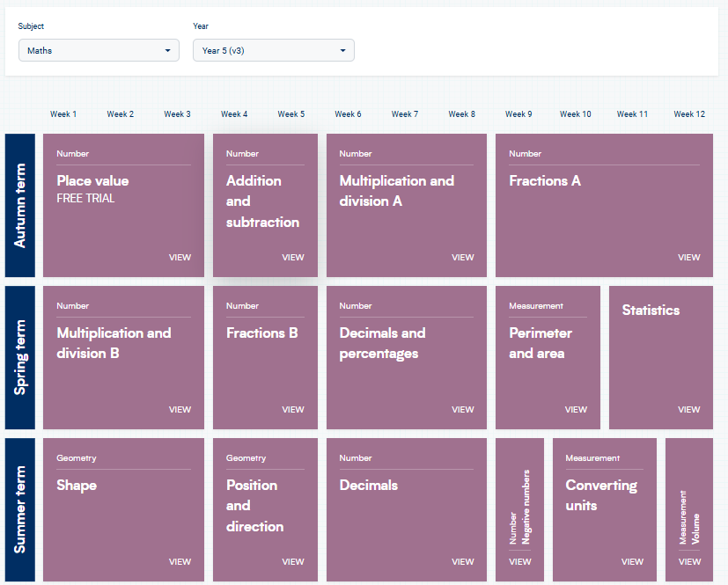Screen dimensions: 728x585
Task: Click the Year dropdown arrow icon
Action: pyautogui.click(x=342, y=50)
